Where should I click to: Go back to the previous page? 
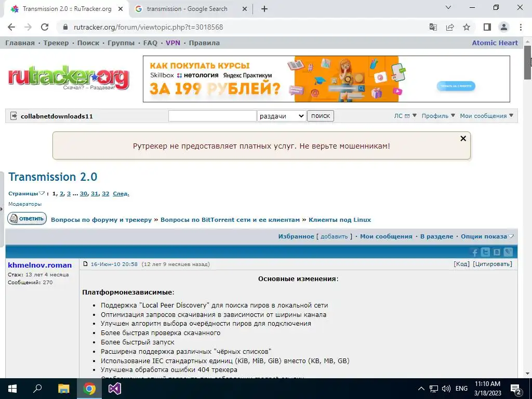click(x=11, y=27)
